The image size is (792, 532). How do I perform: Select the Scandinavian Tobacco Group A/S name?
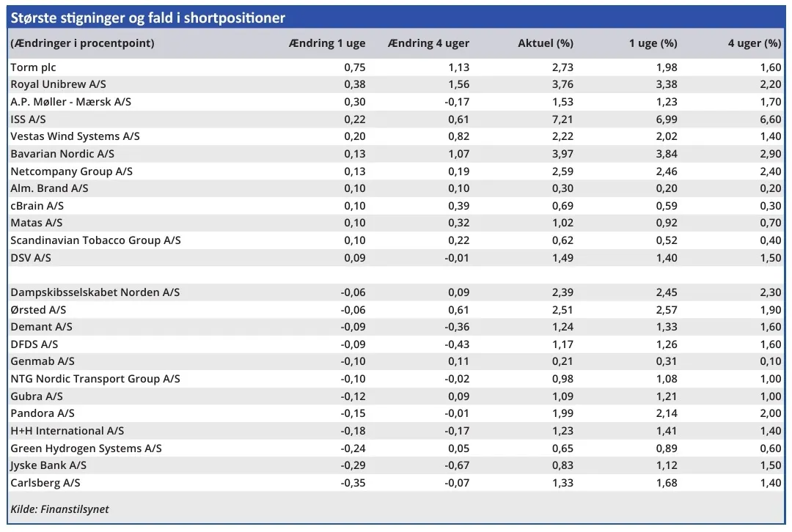[x=95, y=240]
